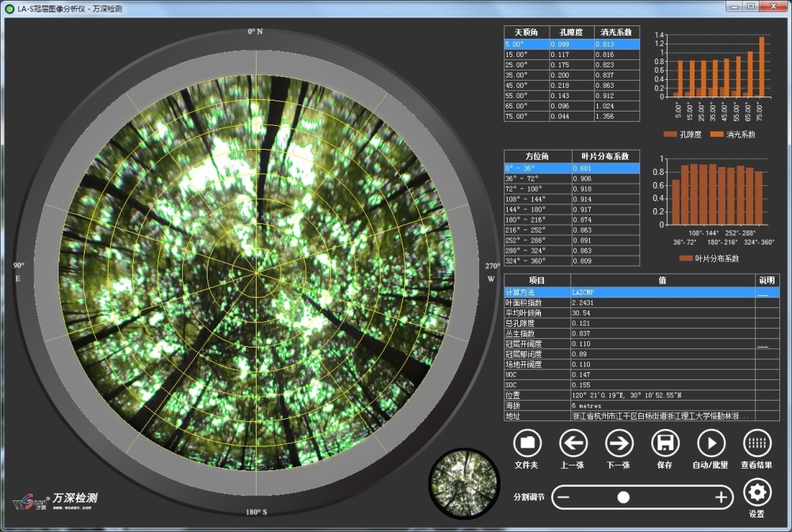
Task: Go to previous image with 上一张
Action: coord(573,443)
